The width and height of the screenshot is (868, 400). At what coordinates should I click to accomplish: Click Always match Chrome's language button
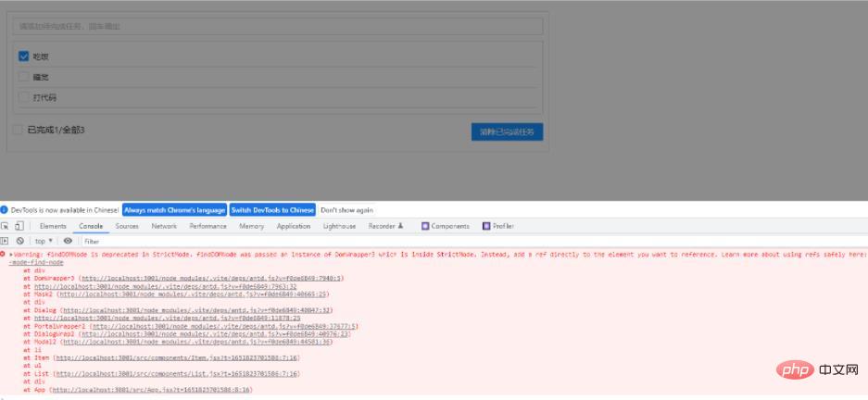[x=174, y=209]
